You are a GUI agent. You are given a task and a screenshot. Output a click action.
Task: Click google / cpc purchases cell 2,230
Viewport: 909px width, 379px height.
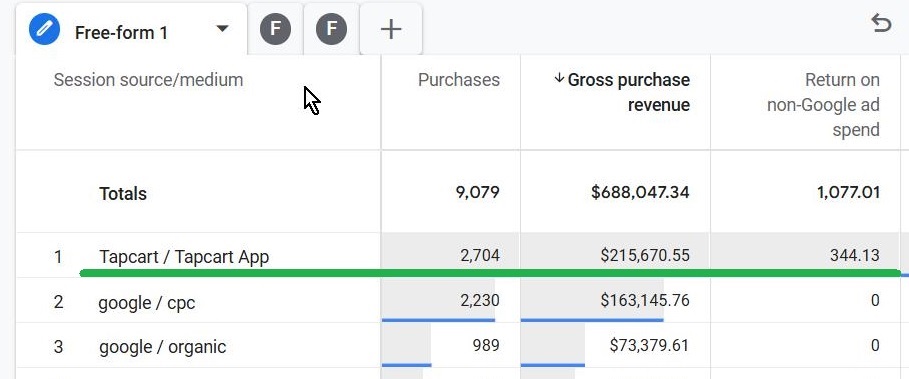(x=480, y=300)
